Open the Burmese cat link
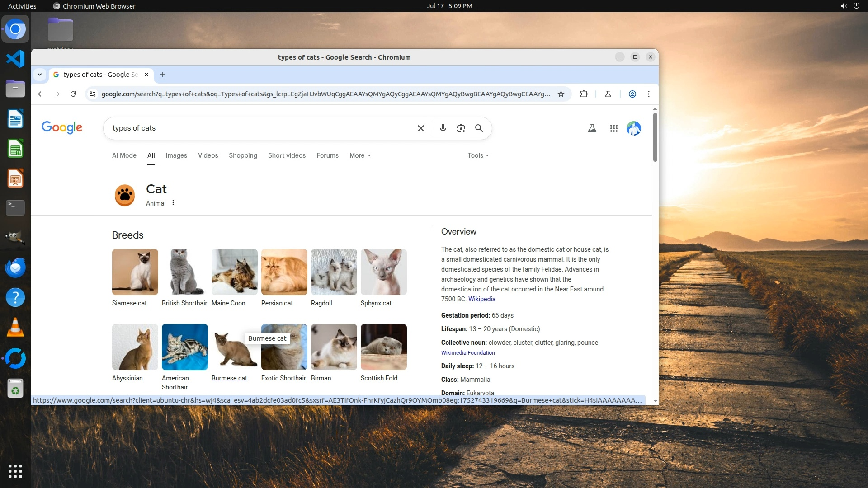This screenshot has width=868, height=488. tap(229, 378)
